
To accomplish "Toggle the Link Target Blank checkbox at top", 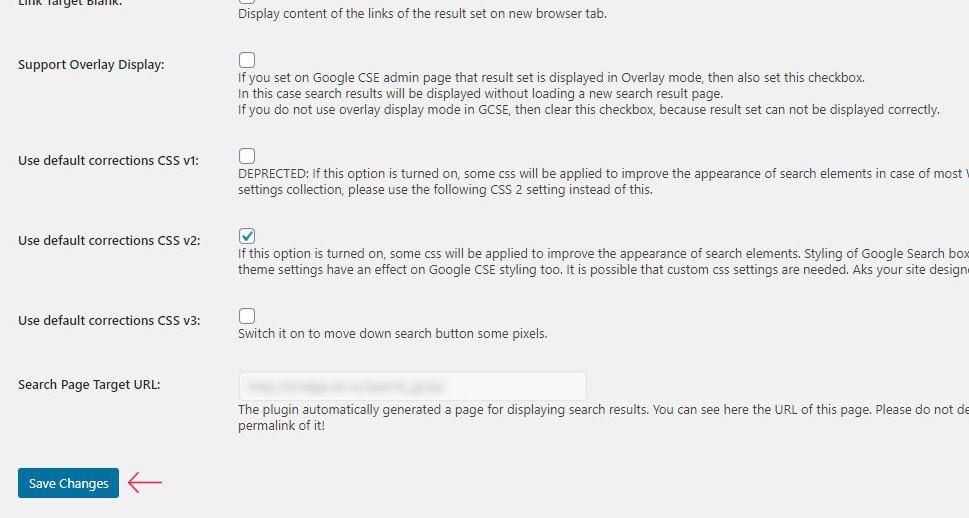I will point(247,1).
